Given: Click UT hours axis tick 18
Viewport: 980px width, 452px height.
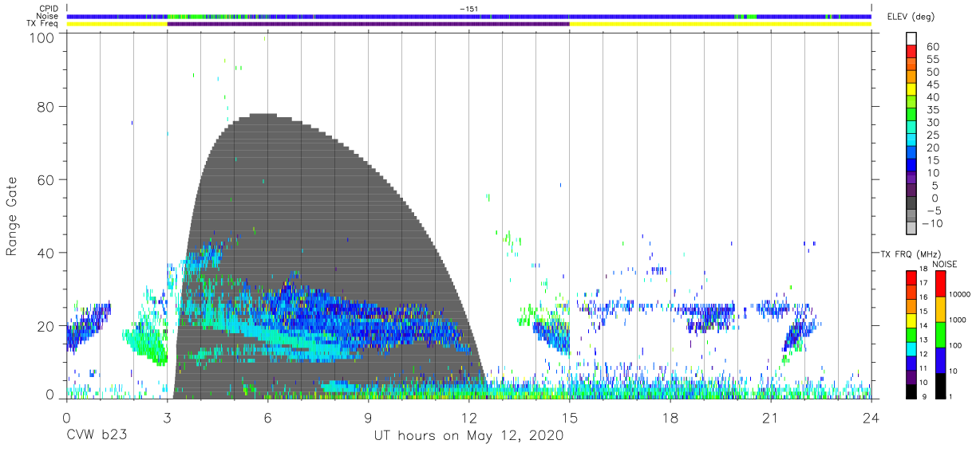Looking at the screenshot, I should [670, 418].
